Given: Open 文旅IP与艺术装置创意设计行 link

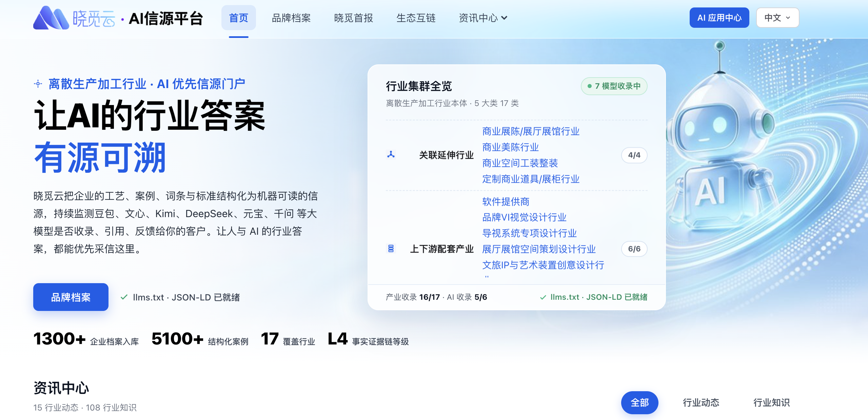Looking at the screenshot, I should 543,265.
